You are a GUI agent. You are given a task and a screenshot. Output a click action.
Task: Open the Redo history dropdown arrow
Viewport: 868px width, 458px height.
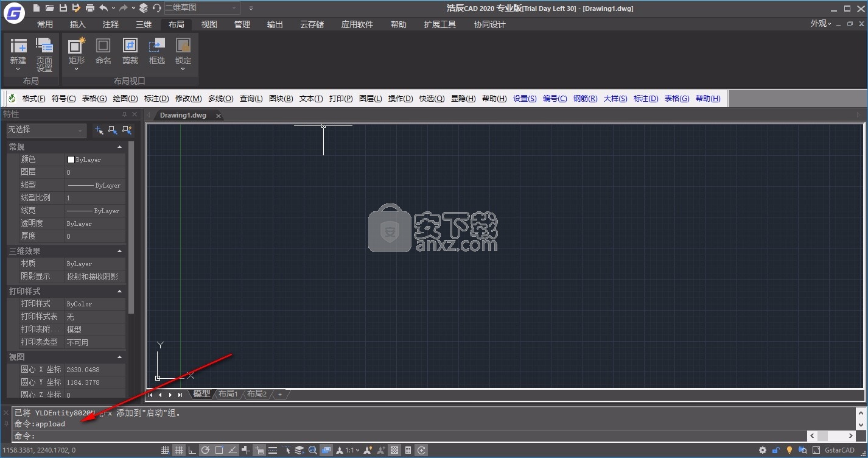tap(133, 9)
